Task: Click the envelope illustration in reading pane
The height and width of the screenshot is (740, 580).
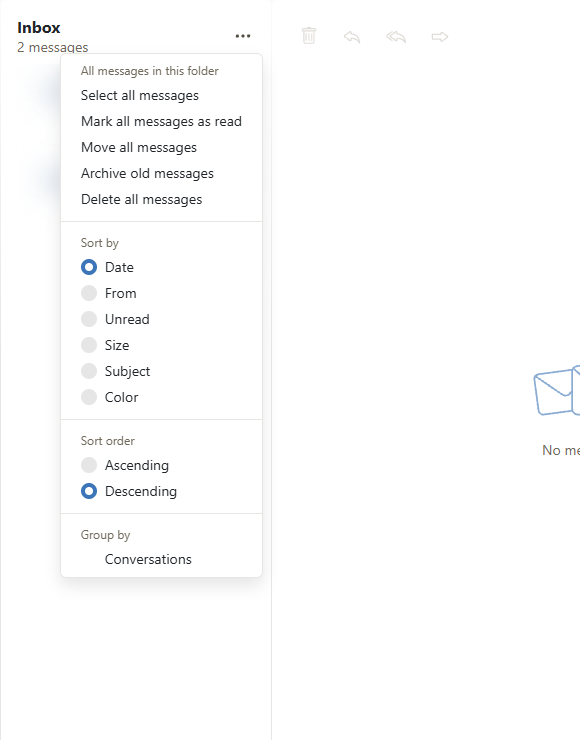Action: pos(557,391)
